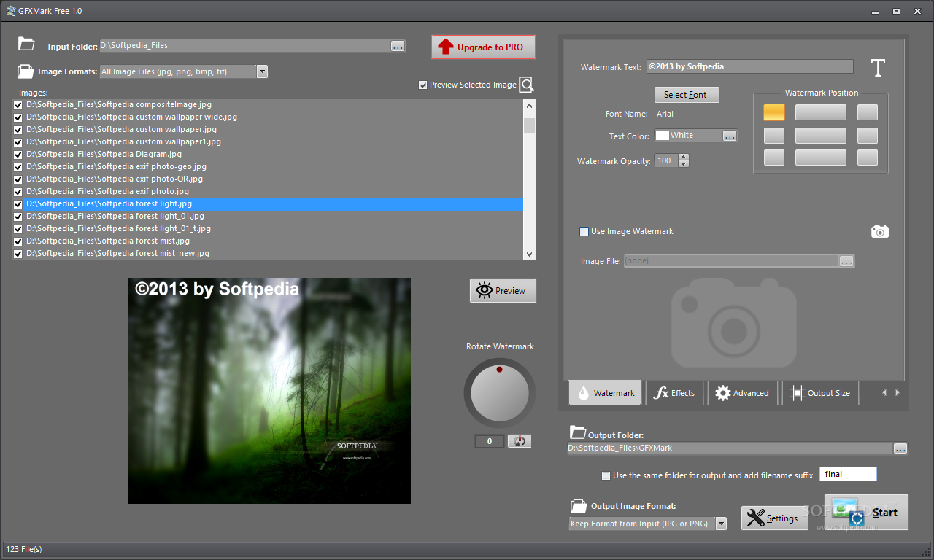
Task: Select bottom-center watermark position
Action: [x=820, y=157]
